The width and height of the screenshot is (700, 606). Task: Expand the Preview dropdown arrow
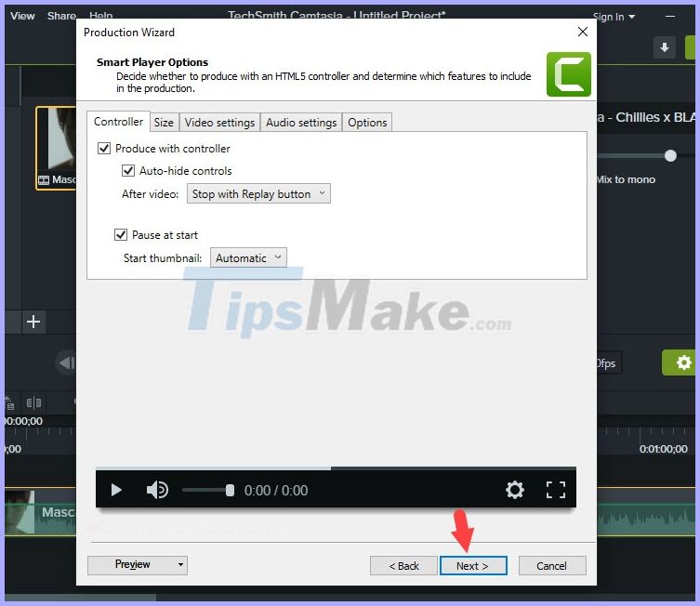(x=180, y=564)
